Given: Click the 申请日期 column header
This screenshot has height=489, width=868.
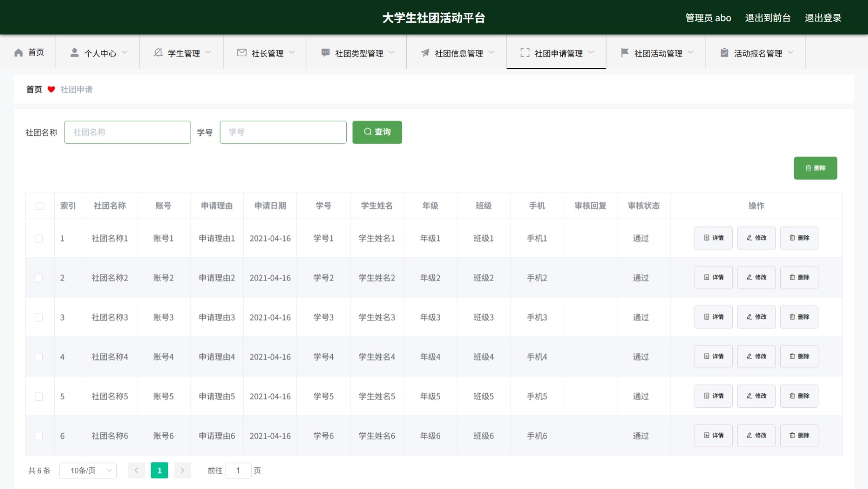Looking at the screenshot, I should pos(270,206).
